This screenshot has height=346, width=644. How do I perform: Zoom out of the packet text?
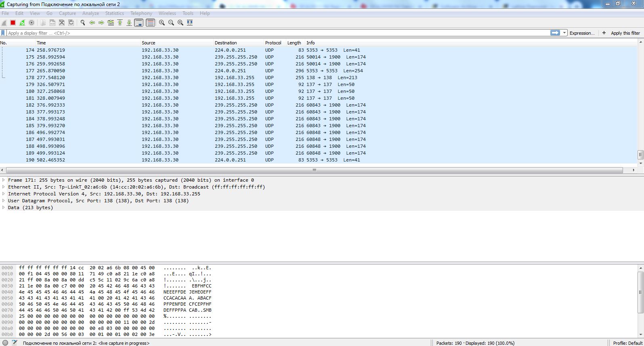tap(171, 23)
